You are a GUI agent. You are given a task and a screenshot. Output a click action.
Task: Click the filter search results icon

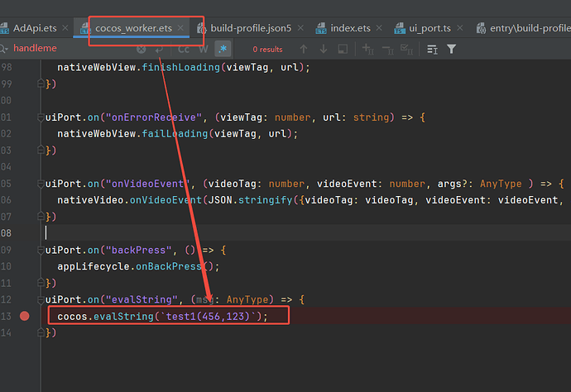pos(452,49)
